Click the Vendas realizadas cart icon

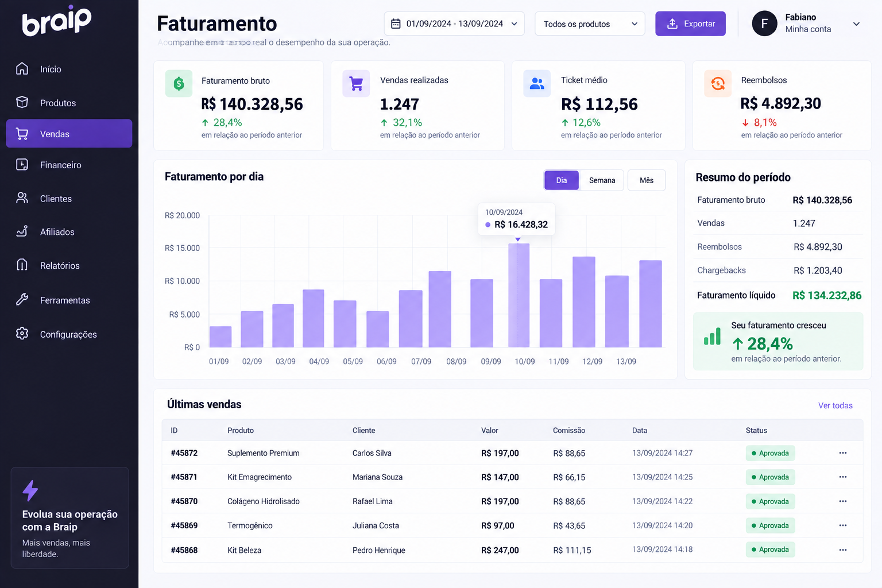coord(356,84)
